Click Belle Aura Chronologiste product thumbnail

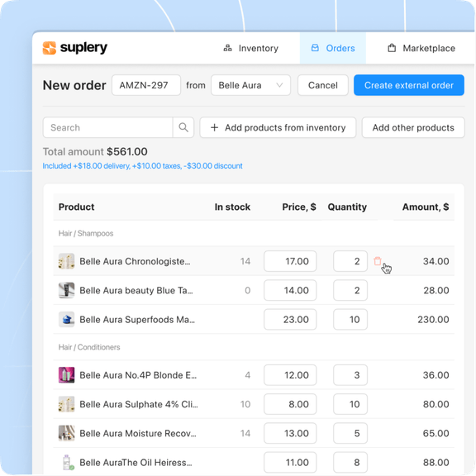66,261
